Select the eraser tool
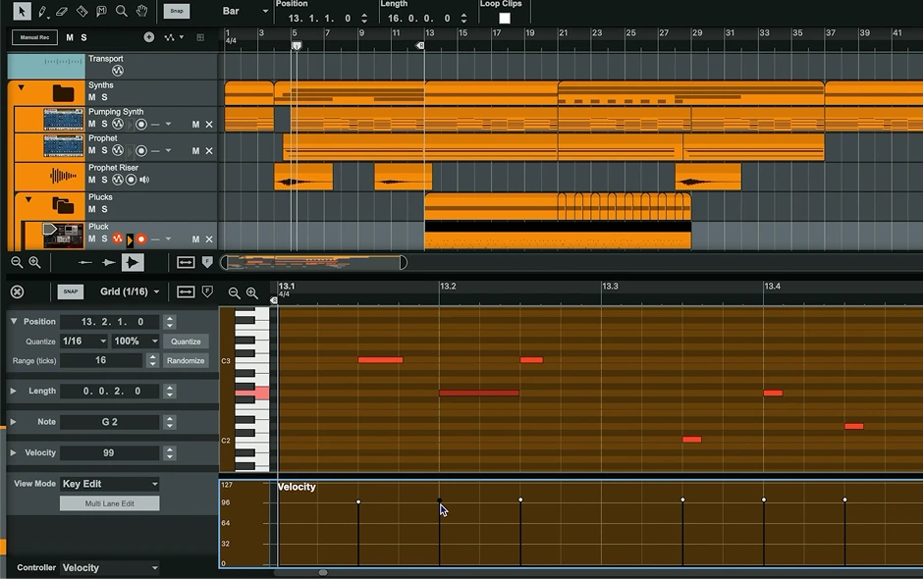The image size is (924, 579). click(x=62, y=11)
